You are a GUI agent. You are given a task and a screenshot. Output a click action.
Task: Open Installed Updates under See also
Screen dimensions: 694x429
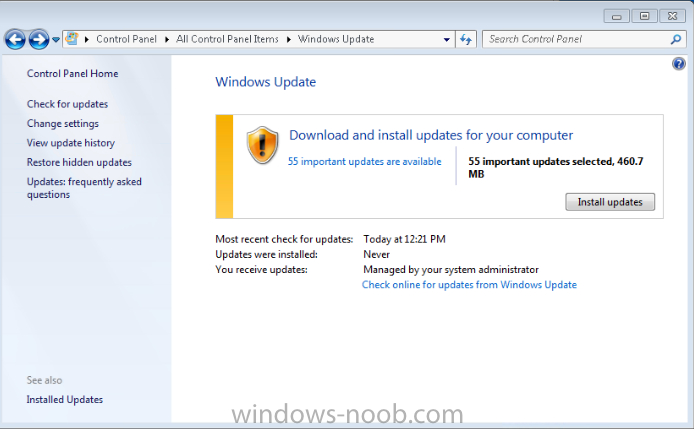click(x=65, y=400)
